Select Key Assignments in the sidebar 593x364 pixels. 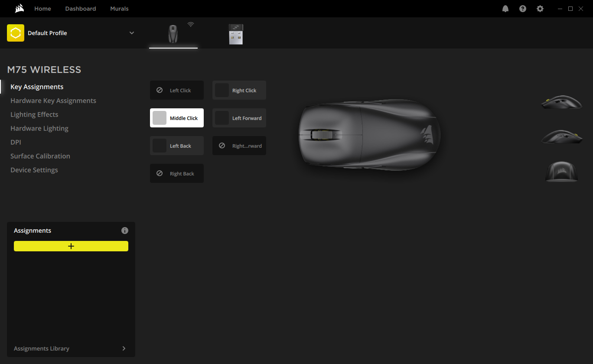pos(37,87)
